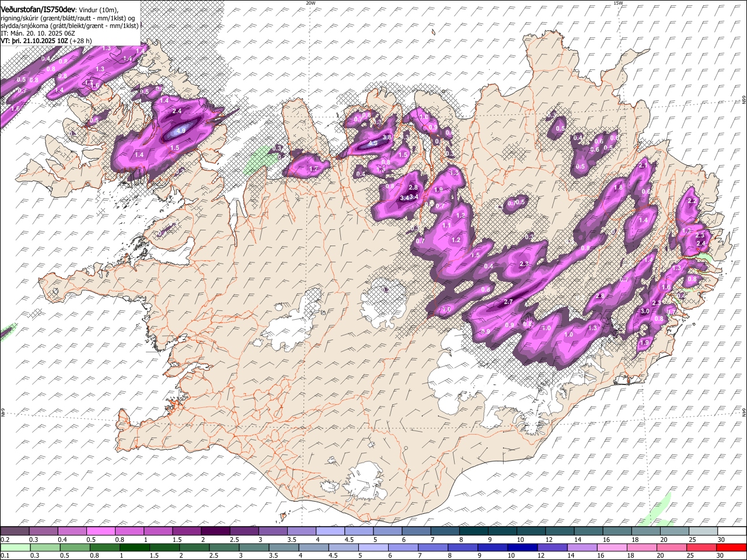Pick the lower legend swatch labeled 0.8
This screenshot has height=560, width=747.
click(x=104, y=547)
